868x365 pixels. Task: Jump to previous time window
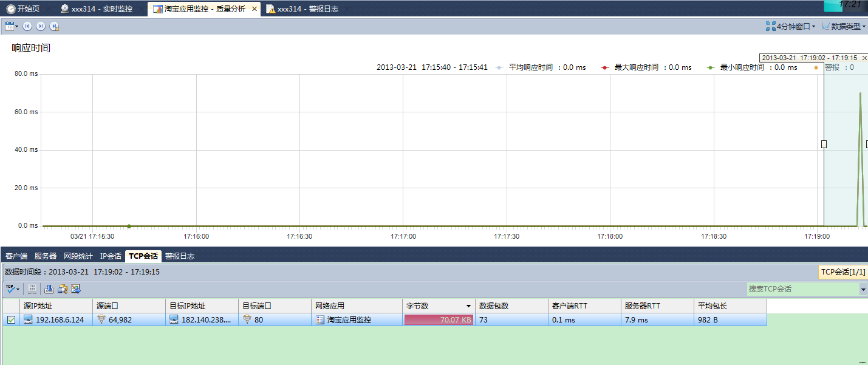(27, 26)
